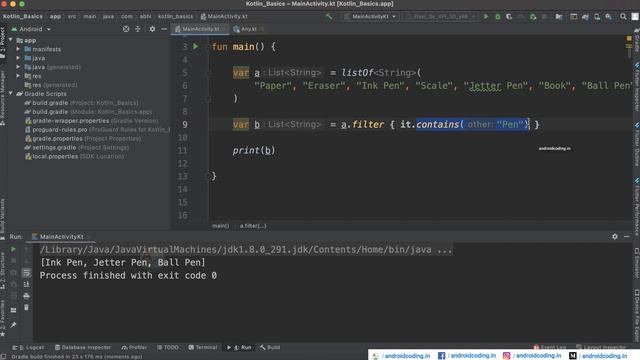Open the Database Inspector tab
Screen dimensions: 640x360
(x=83, y=347)
